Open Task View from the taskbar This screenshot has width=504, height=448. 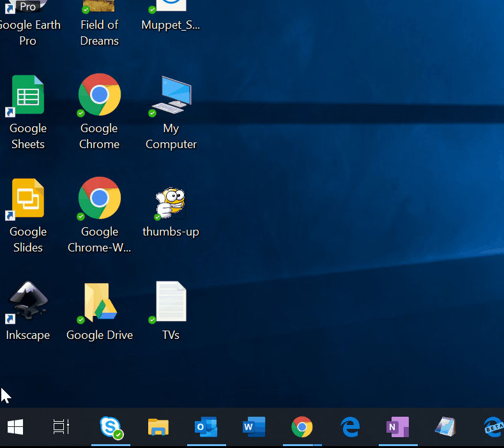[x=61, y=426]
